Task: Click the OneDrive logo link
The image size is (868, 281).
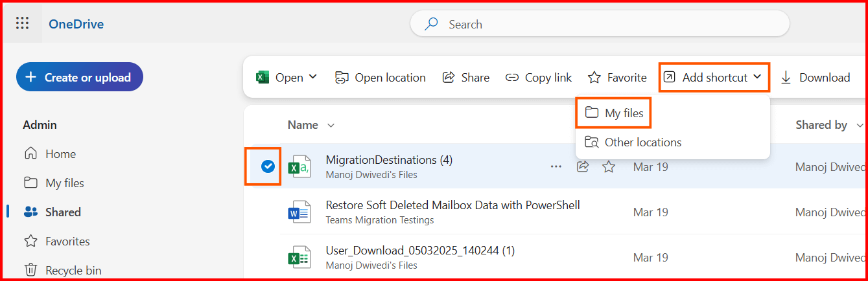Action: click(x=76, y=25)
